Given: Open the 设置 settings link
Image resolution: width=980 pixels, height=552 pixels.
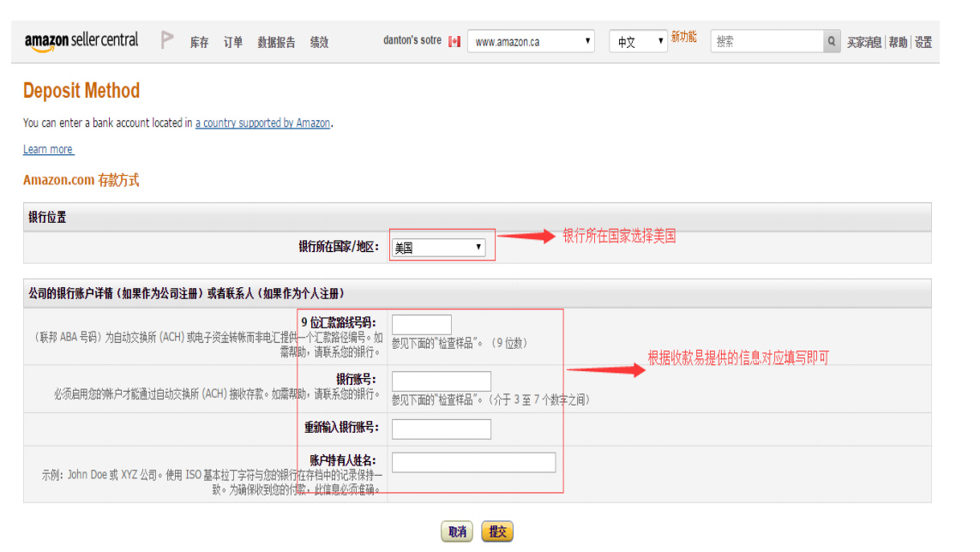Looking at the screenshot, I should coord(923,41).
